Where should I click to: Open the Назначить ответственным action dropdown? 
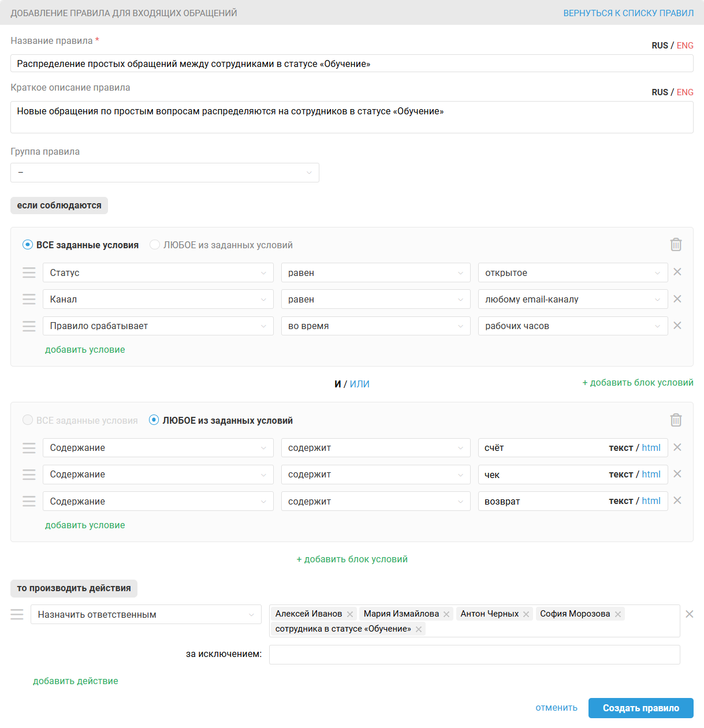tap(146, 614)
